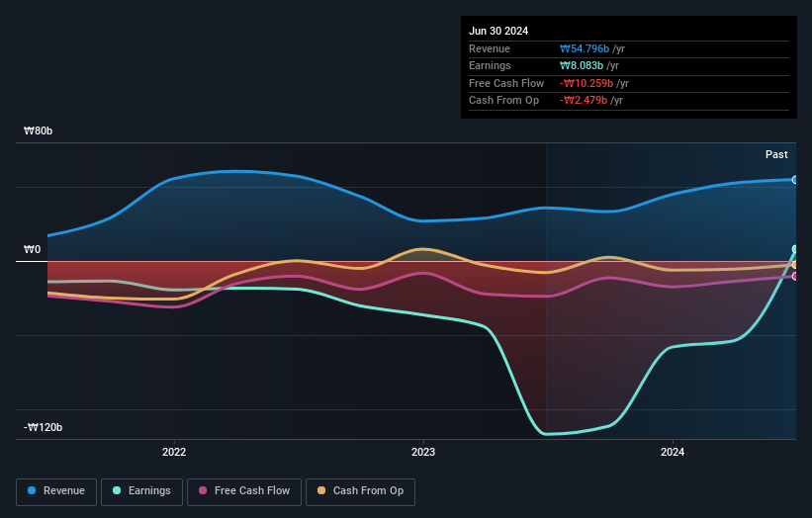Click the 2023 x-axis label
The height and width of the screenshot is (518, 812).
click(423, 452)
